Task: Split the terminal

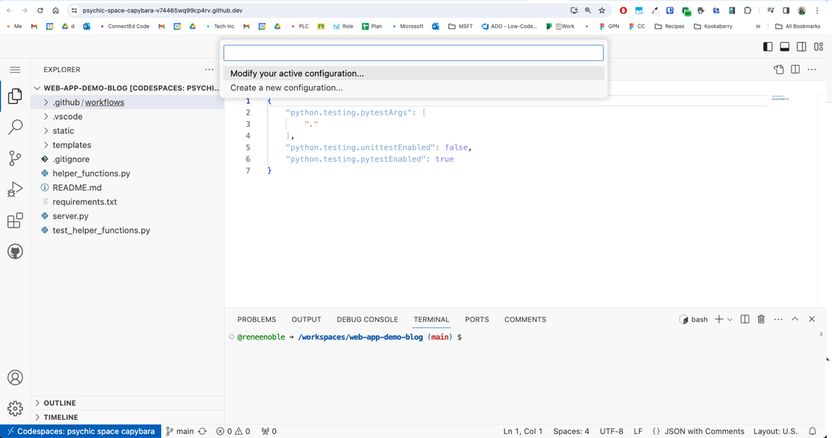Action: tap(745, 319)
